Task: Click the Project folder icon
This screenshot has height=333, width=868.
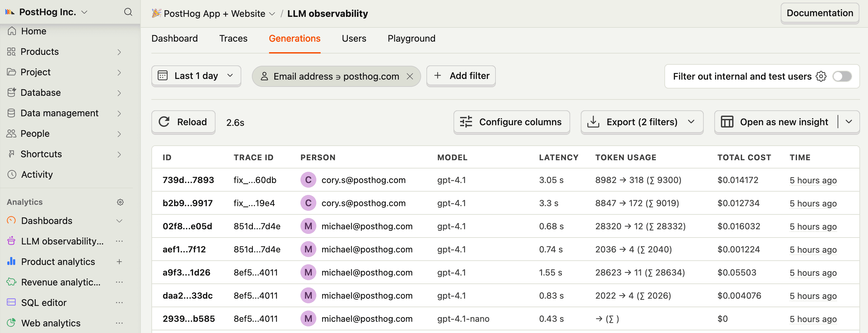Action: pos(12,72)
